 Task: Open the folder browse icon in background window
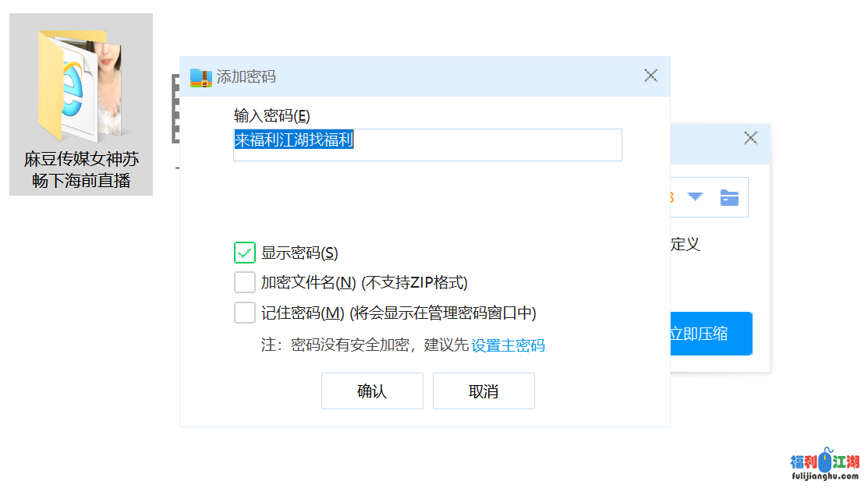click(x=729, y=197)
